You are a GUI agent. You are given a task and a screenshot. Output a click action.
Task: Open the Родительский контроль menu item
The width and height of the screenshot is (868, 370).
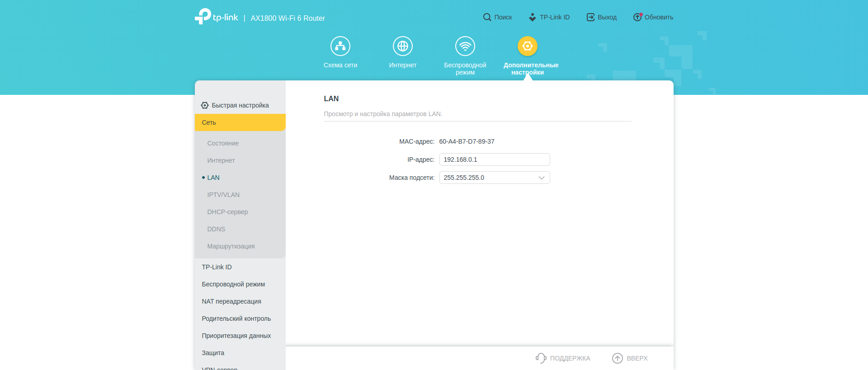click(x=236, y=318)
